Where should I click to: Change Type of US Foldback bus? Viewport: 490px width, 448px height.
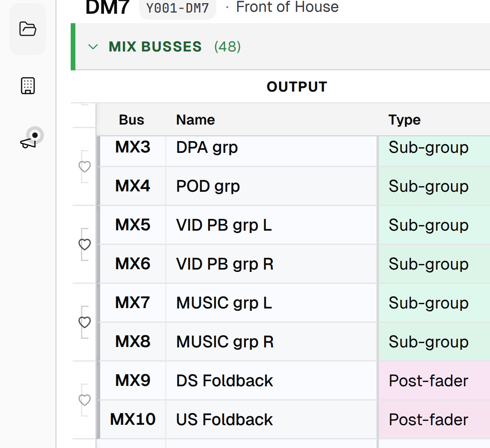pyautogui.click(x=434, y=419)
